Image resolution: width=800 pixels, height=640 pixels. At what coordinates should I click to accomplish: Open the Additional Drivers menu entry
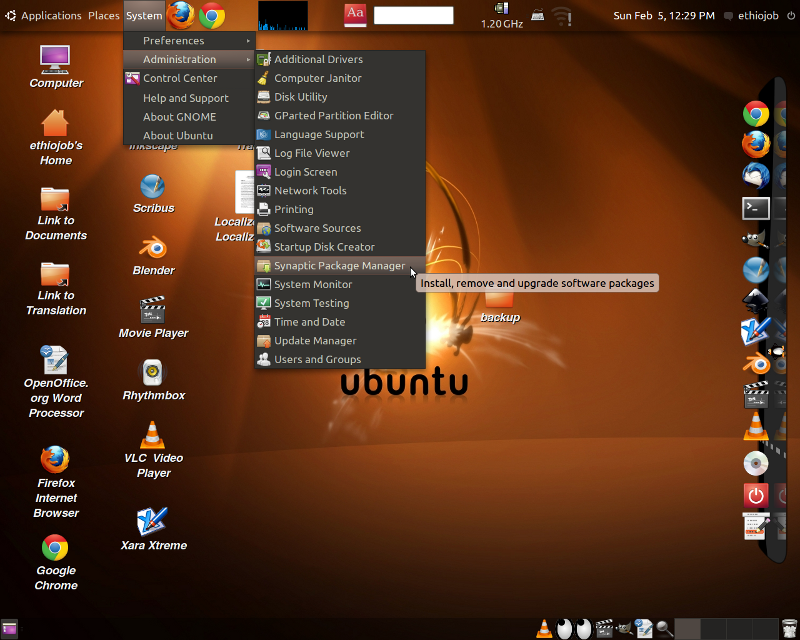point(340,59)
